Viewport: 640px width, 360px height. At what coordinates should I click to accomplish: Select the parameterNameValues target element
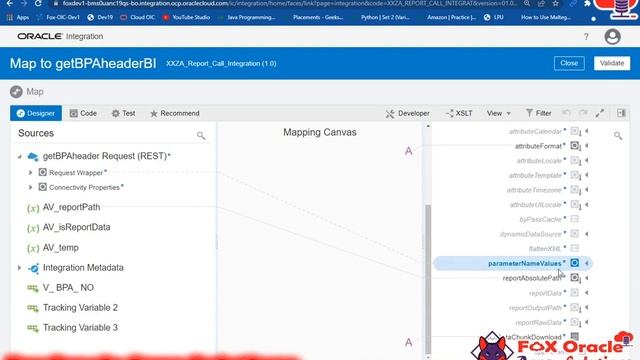click(524, 264)
